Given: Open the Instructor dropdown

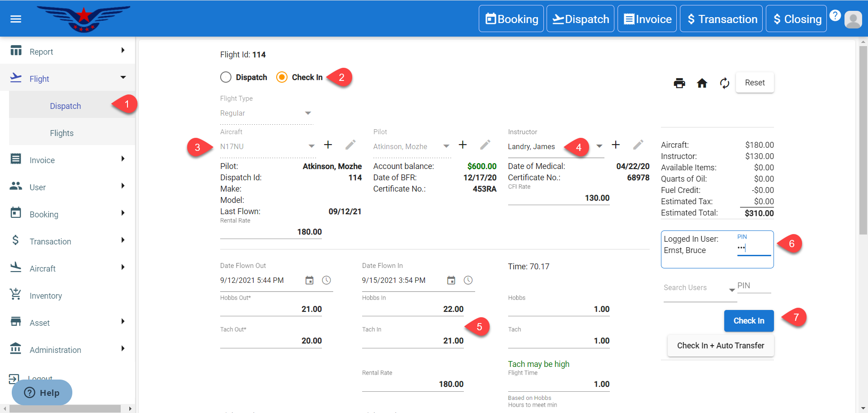Looking at the screenshot, I should [x=599, y=146].
